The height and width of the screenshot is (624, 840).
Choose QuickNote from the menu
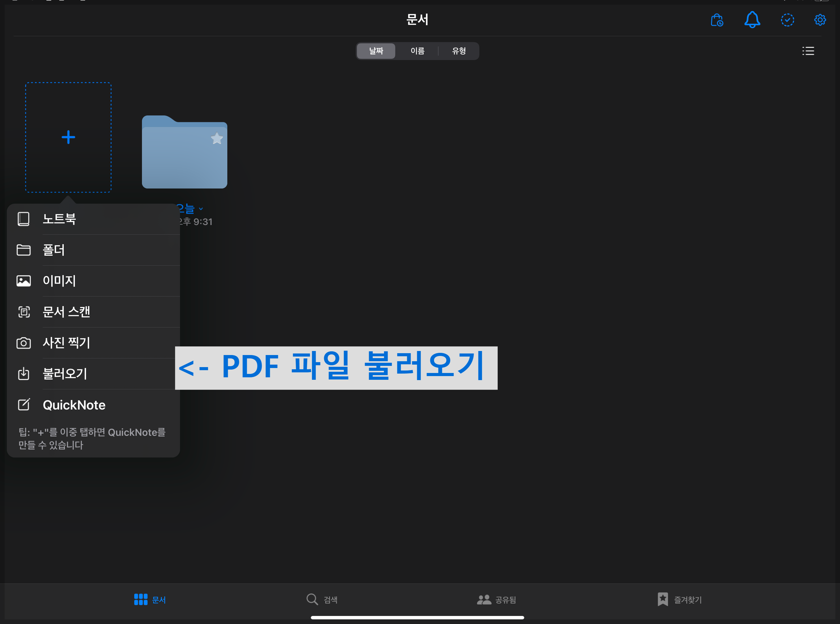tap(93, 405)
